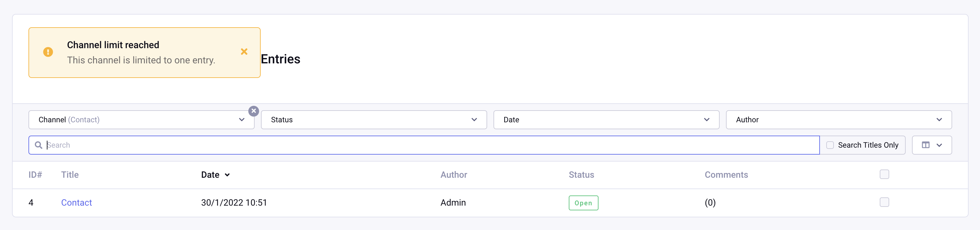
Task: Expand the Author filter dropdown
Action: click(839, 120)
